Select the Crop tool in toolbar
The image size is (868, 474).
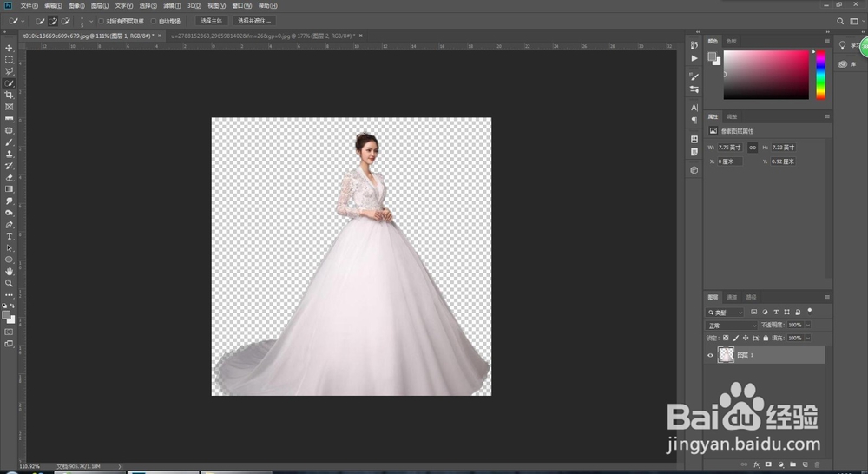point(10,95)
